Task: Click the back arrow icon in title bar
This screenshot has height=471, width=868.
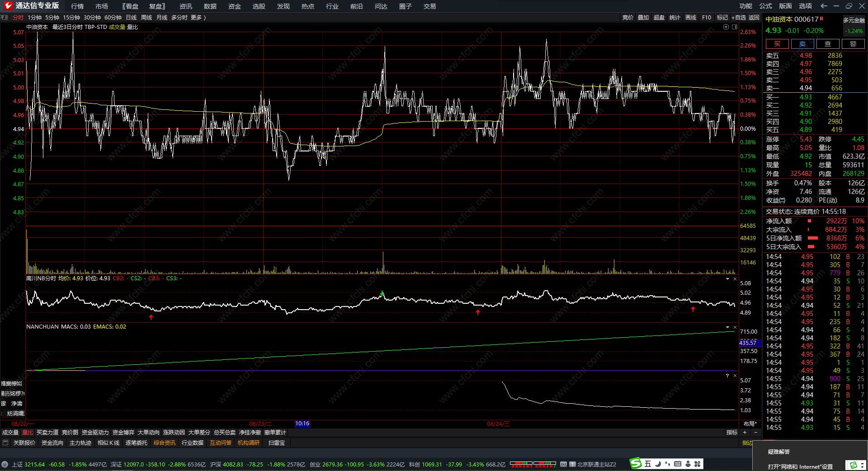Action: (x=823, y=6)
